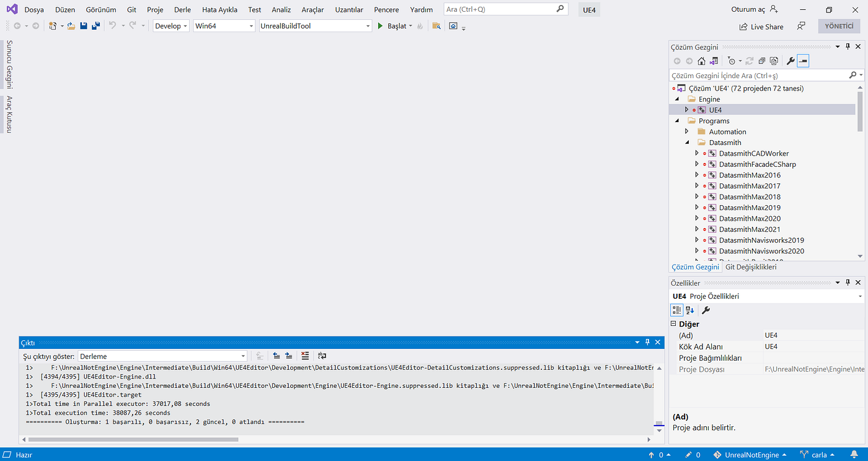Click the feedback icon near Live Share
The image size is (868, 461).
(801, 26)
